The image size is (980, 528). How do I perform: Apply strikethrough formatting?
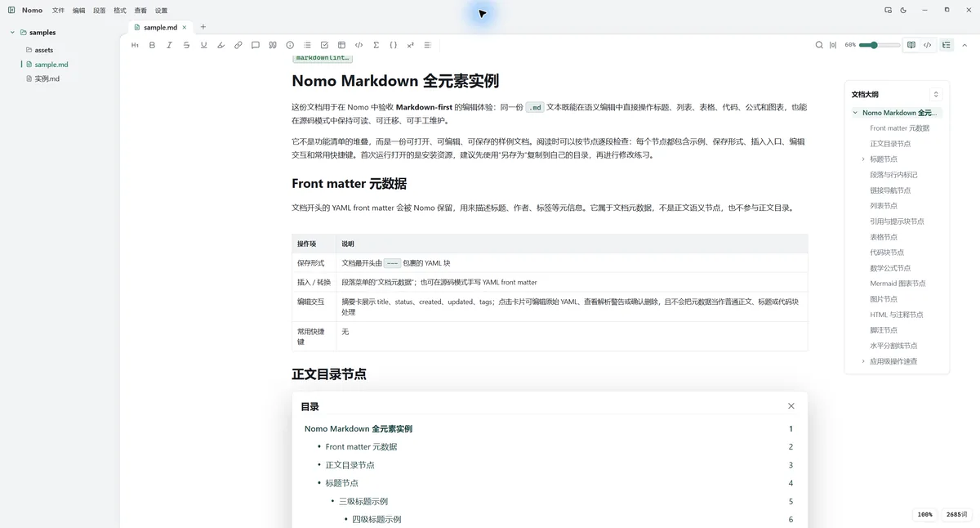tap(186, 45)
